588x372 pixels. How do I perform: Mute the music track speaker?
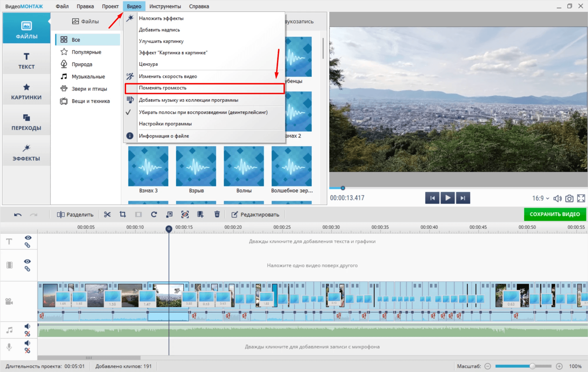[x=27, y=326]
